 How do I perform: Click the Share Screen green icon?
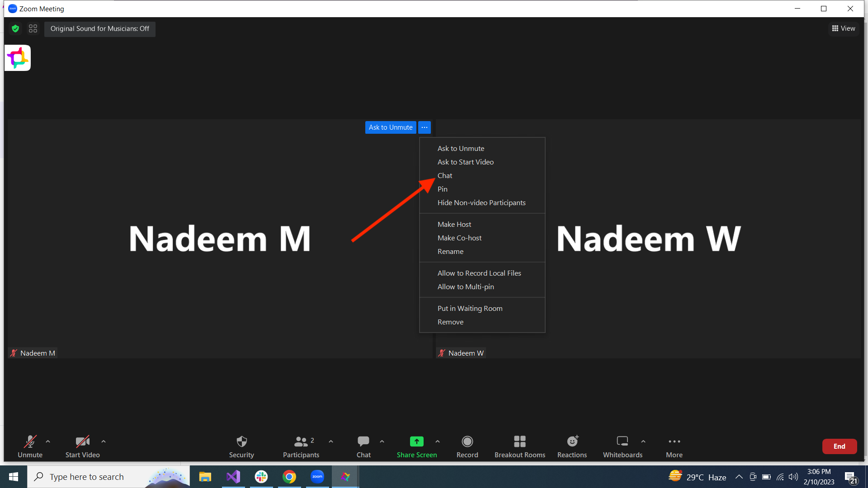416,441
